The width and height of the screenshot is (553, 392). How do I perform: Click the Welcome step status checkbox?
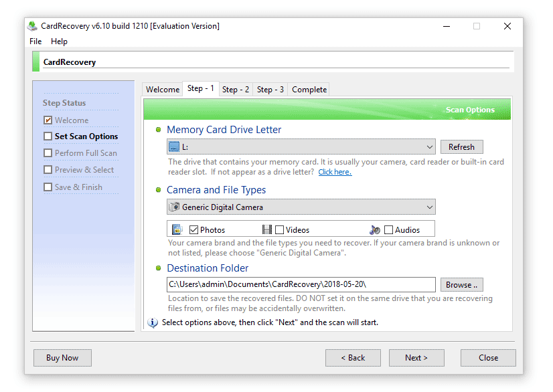click(x=48, y=120)
